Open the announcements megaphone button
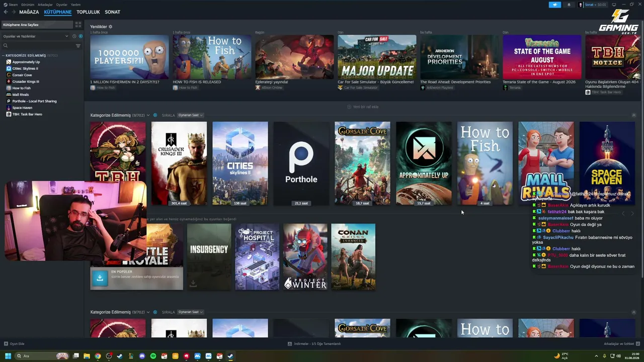 [555, 5]
